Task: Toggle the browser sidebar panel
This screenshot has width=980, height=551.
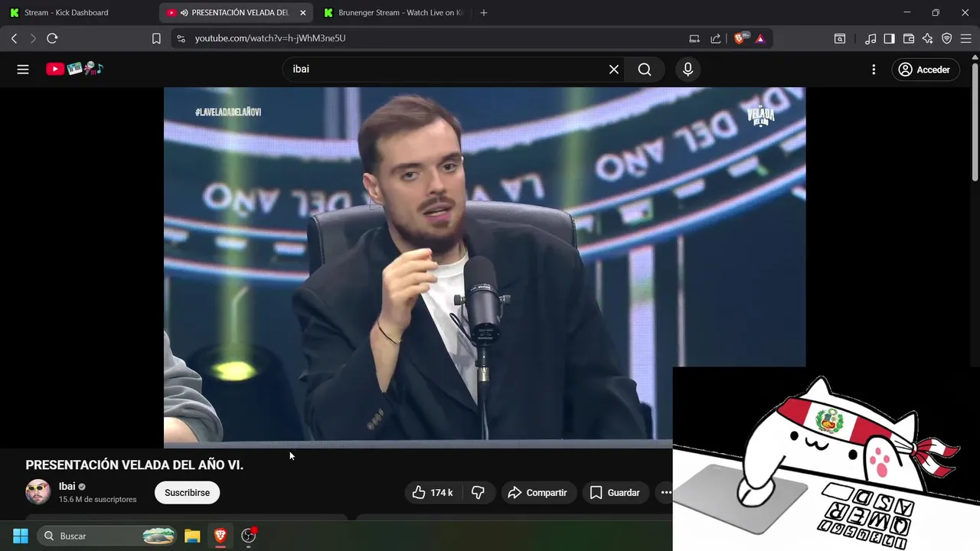Action: 889,38
